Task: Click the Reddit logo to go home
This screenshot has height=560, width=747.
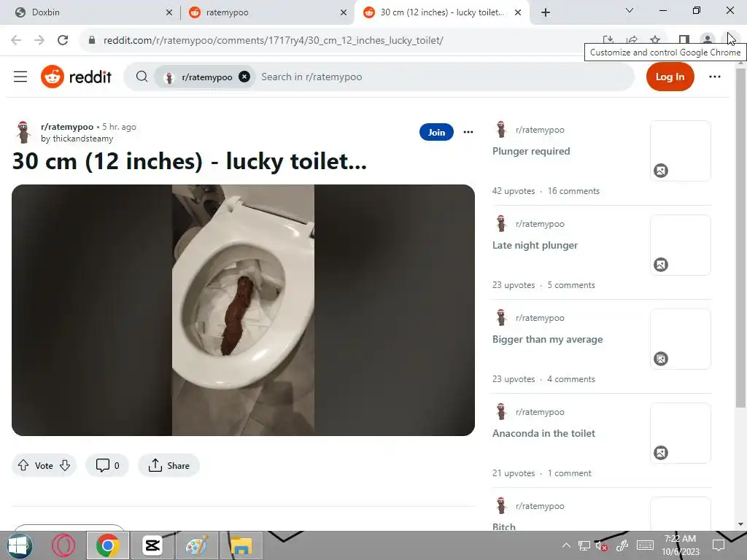Action: pos(76,77)
